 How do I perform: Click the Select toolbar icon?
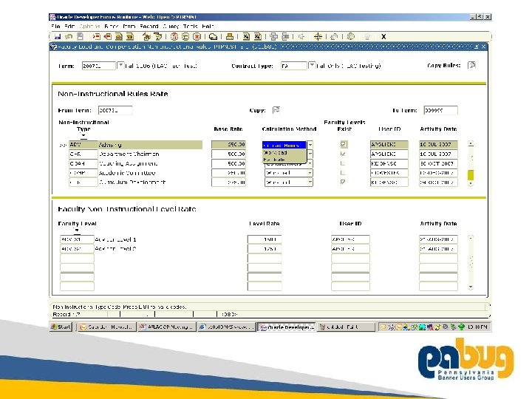click(x=81, y=36)
